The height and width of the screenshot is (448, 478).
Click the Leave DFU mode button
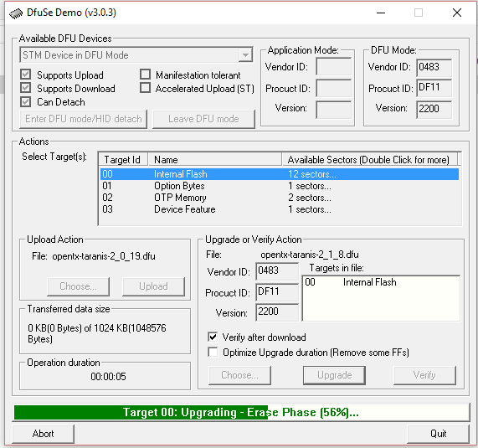pyautogui.click(x=203, y=119)
